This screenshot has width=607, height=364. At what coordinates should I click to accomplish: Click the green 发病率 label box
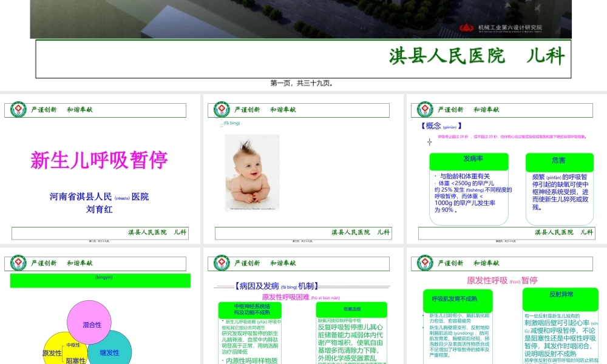469,161
